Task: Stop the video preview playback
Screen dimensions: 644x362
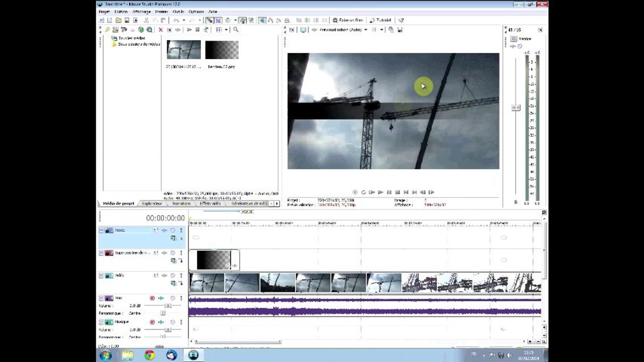Action: tap(397, 192)
